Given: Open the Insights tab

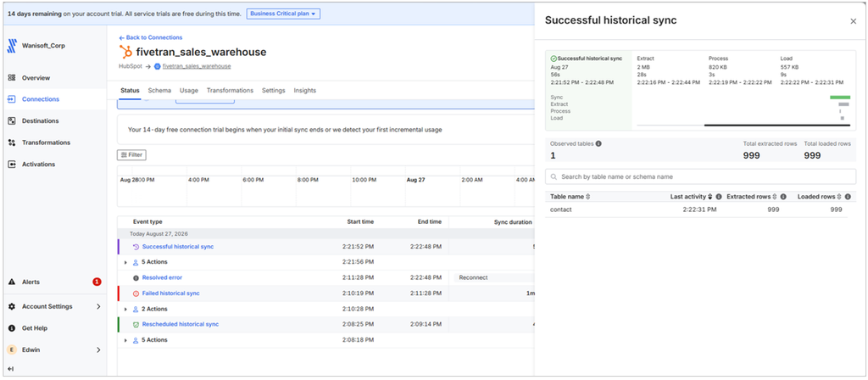Looking at the screenshot, I should [x=305, y=90].
